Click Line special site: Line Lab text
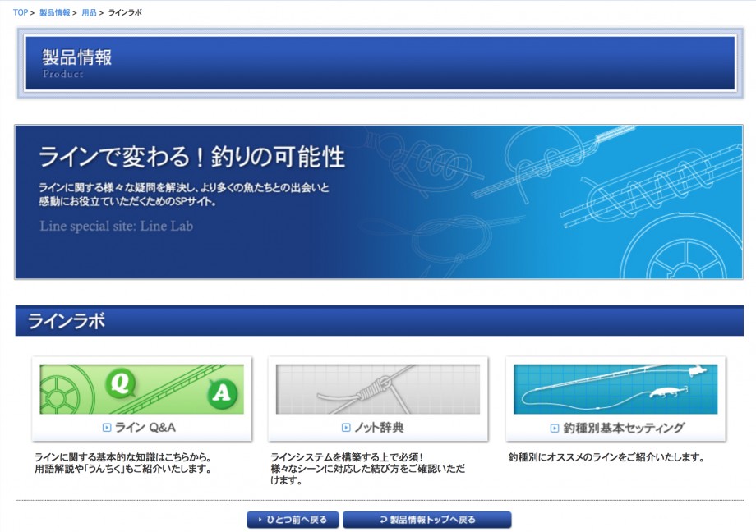The width and height of the screenshot is (756, 532). (x=116, y=226)
